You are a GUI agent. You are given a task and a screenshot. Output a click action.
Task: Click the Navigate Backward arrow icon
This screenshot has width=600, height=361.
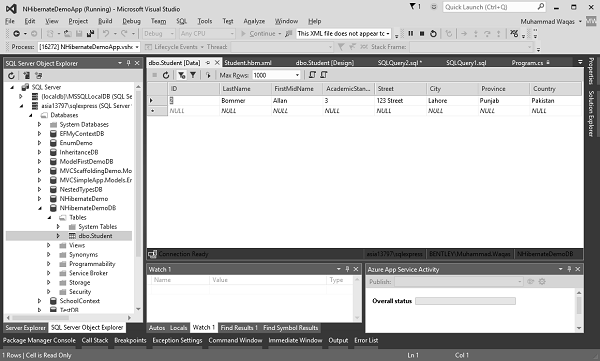point(16,34)
